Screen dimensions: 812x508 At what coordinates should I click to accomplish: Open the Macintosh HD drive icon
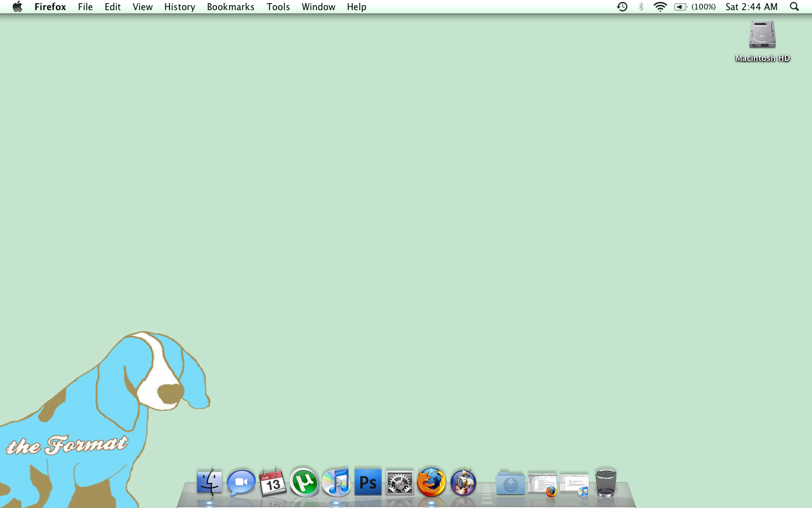click(x=763, y=41)
